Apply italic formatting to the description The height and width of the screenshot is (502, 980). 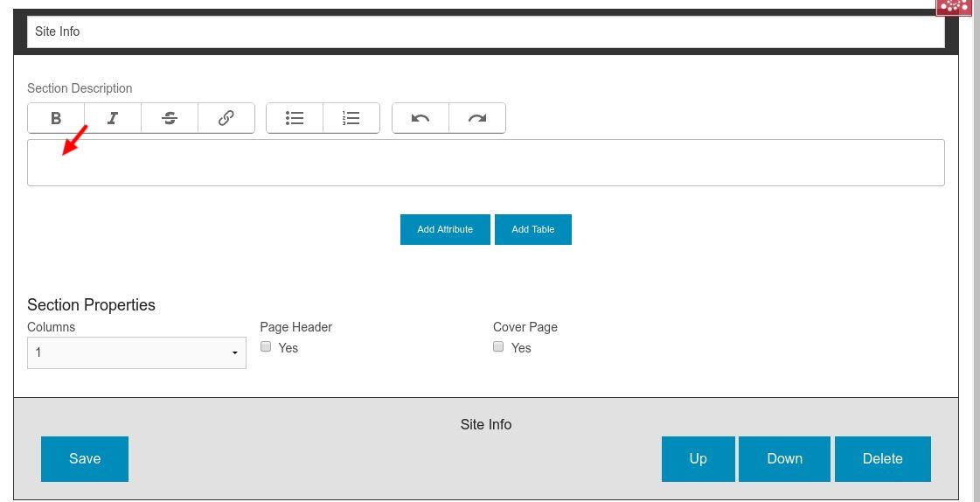(x=113, y=118)
